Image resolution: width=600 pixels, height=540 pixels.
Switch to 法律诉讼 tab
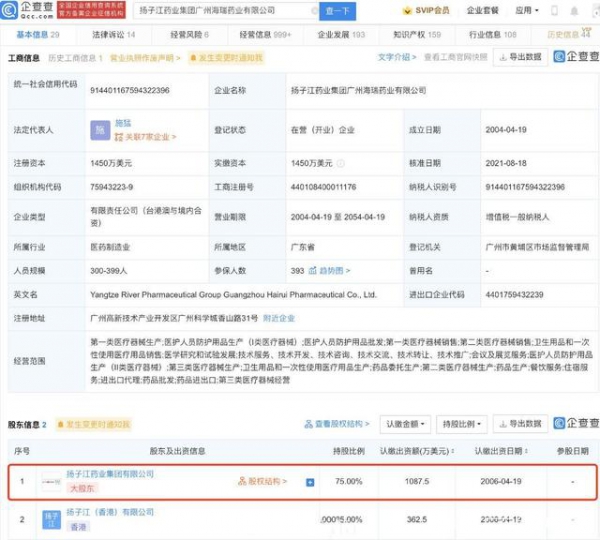pyautogui.click(x=114, y=35)
